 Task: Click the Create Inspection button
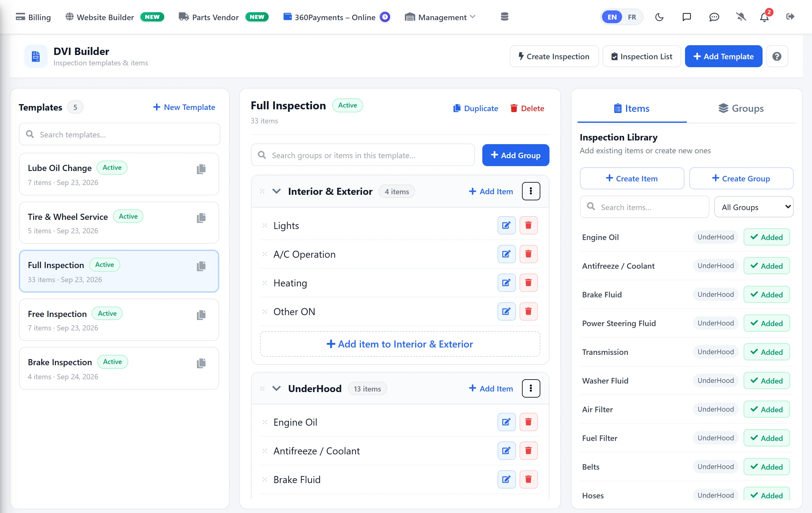point(554,56)
